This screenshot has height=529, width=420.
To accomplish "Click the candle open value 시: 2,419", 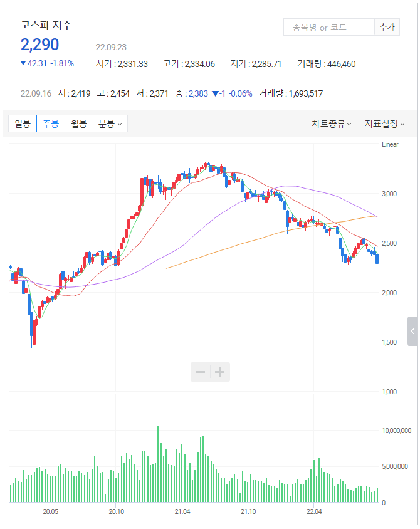I will pyautogui.click(x=74, y=93).
